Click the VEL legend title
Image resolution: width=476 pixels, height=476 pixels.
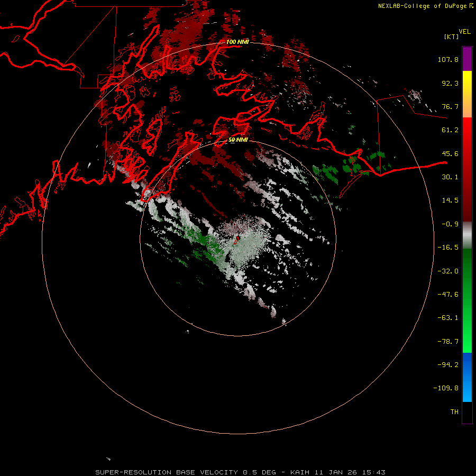coord(464,32)
